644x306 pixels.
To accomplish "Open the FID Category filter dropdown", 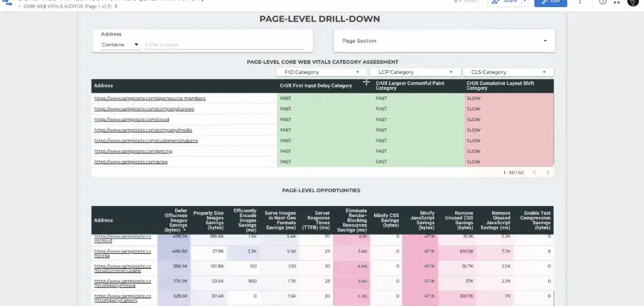I will (321, 72).
